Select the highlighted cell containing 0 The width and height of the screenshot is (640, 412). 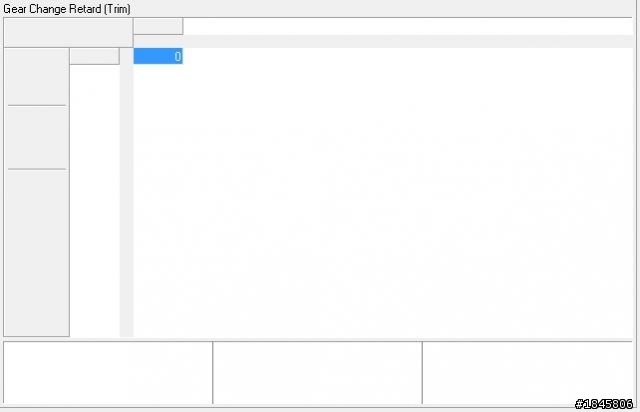tap(158, 56)
